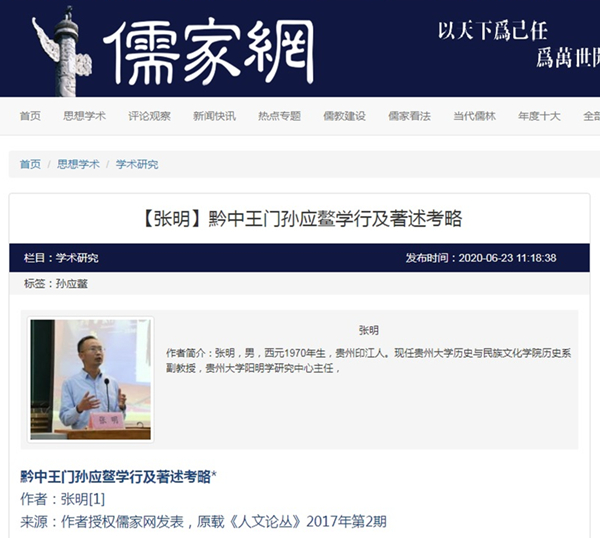Click the 孙应鳌 tag link
The height and width of the screenshot is (538, 600).
pyautogui.click(x=72, y=284)
